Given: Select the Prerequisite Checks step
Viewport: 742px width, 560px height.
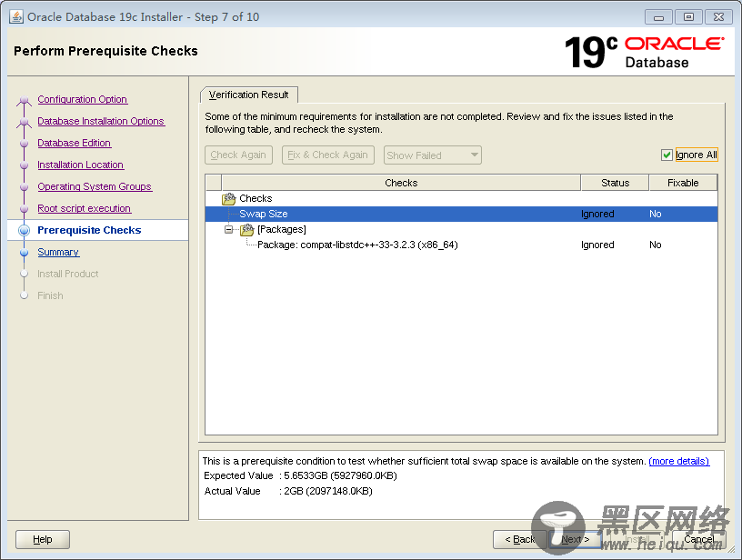Looking at the screenshot, I should (89, 230).
